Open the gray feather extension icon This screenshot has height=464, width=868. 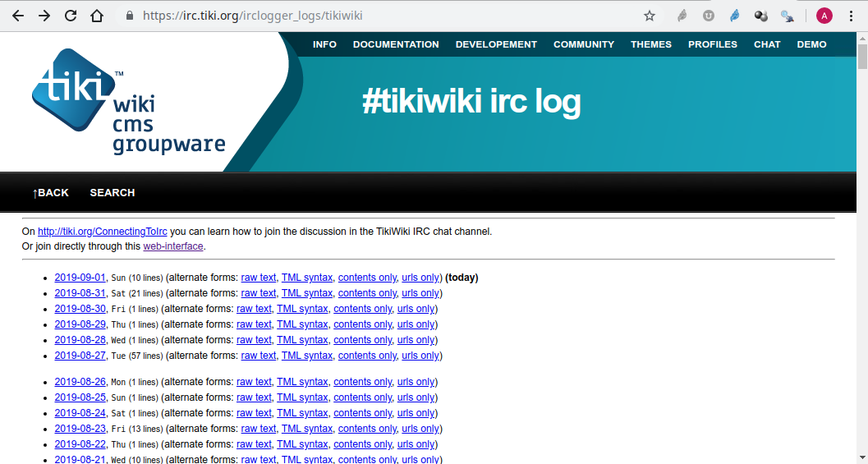[682, 16]
